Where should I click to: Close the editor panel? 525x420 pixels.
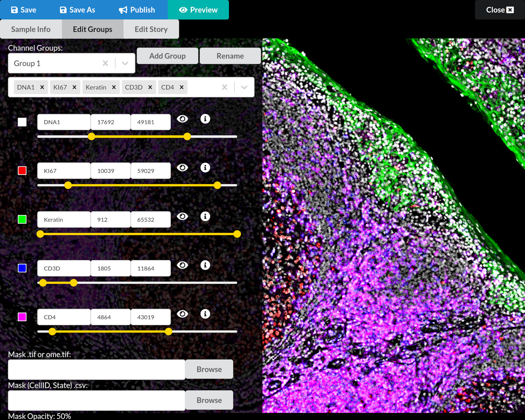click(500, 10)
